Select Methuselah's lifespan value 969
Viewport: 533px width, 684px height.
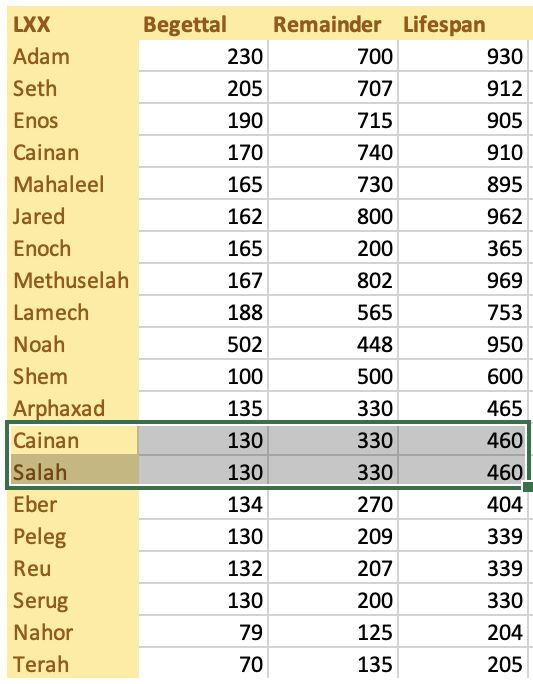click(x=462, y=280)
